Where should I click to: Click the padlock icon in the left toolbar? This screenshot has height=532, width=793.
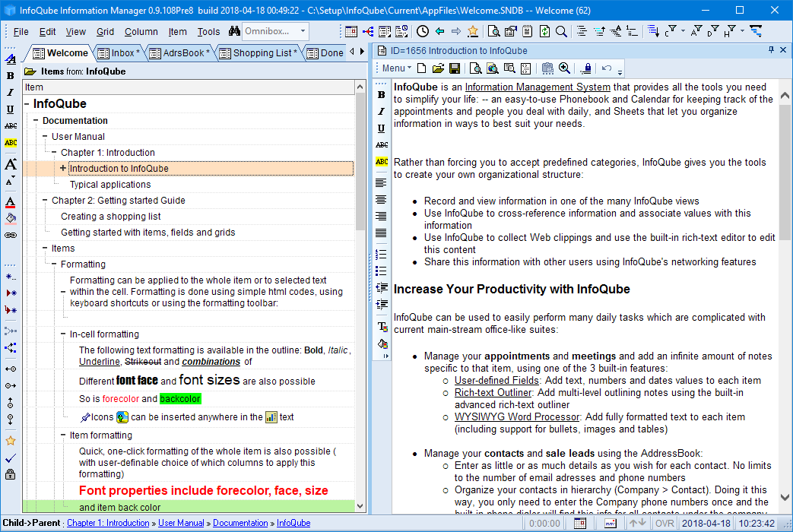[x=11, y=474]
